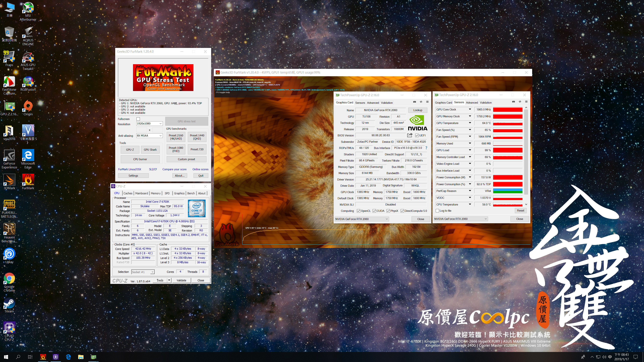644x362 pixels.
Task: Switch to Mainboard tab in CPU-Z
Action: (142, 193)
